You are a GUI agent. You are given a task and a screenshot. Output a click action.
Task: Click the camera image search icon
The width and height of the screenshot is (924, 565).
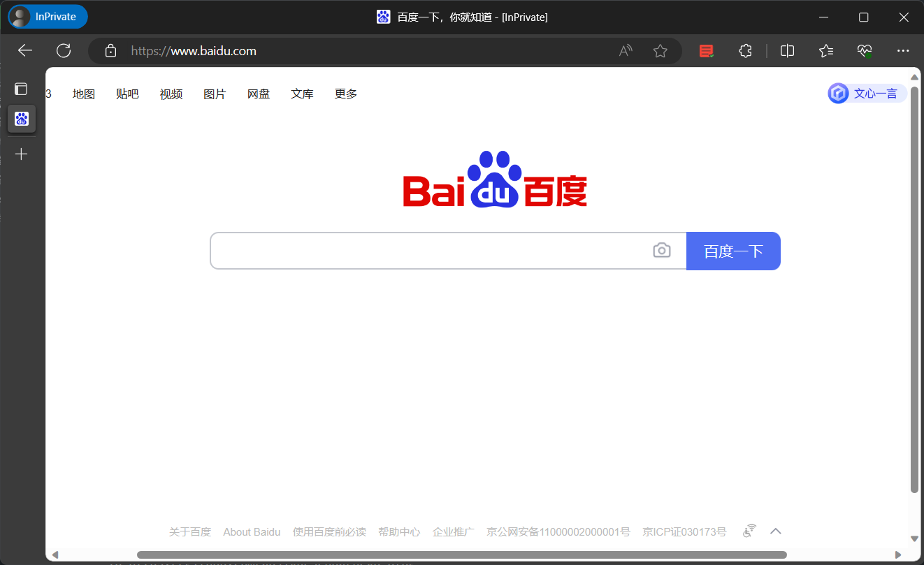coord(661,250)
